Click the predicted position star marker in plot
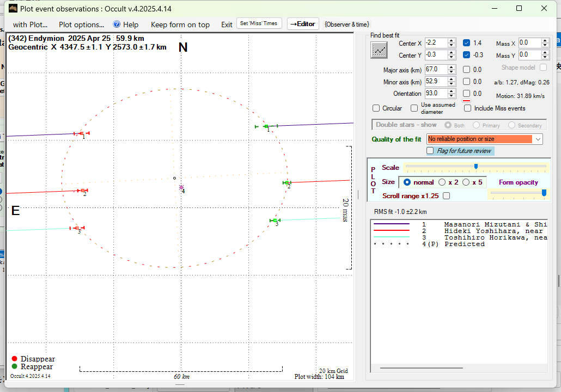This screenshot has height=392, width=561. pyautogui.click(x=181, y=187)
